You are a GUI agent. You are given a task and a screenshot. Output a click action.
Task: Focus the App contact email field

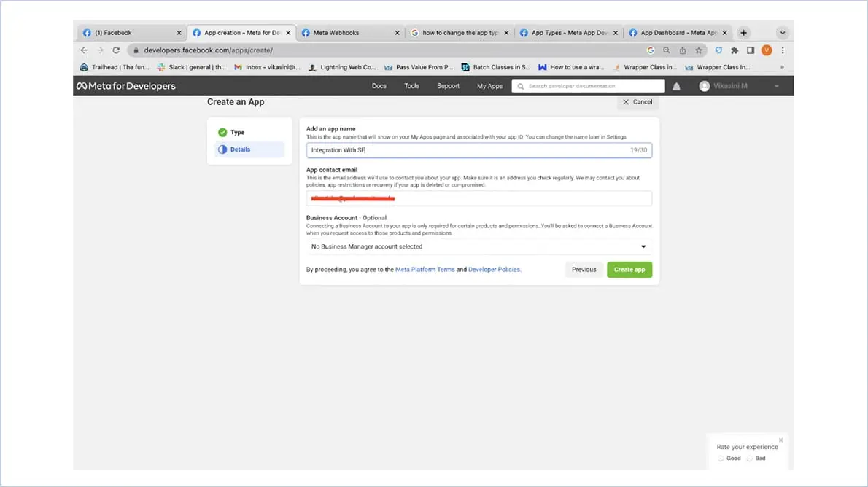478,198
